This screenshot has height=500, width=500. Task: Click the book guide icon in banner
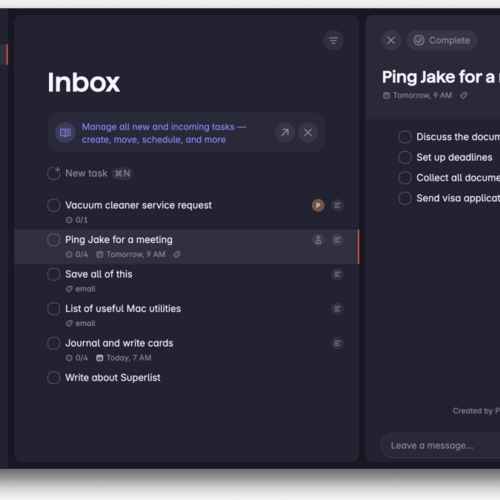[65, 133]
